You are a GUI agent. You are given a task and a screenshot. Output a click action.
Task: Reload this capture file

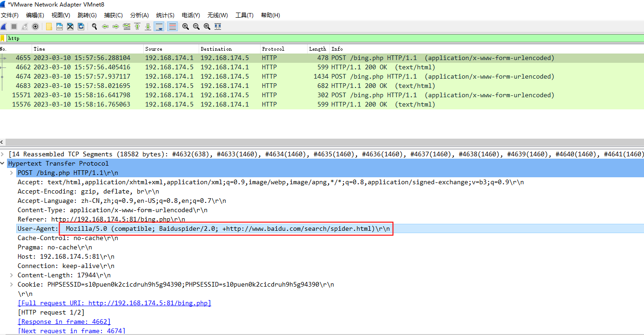point(80,27)
